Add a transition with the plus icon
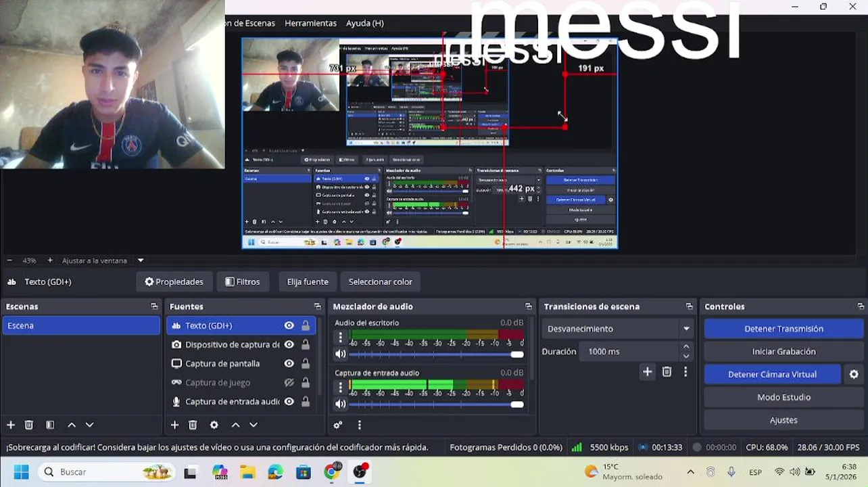The height and width of the screenshot is (487, 868). pyautogui.click(x=648, y=371)
